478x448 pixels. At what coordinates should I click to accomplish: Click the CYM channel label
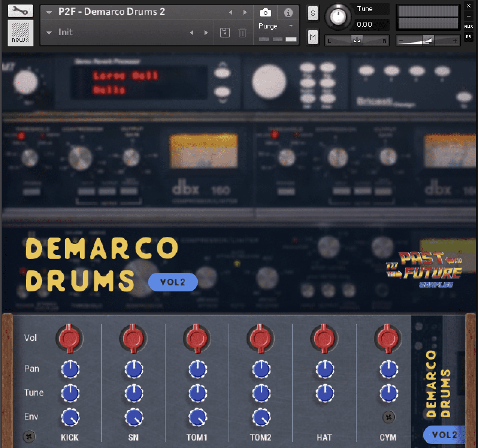tap(388, 437)
